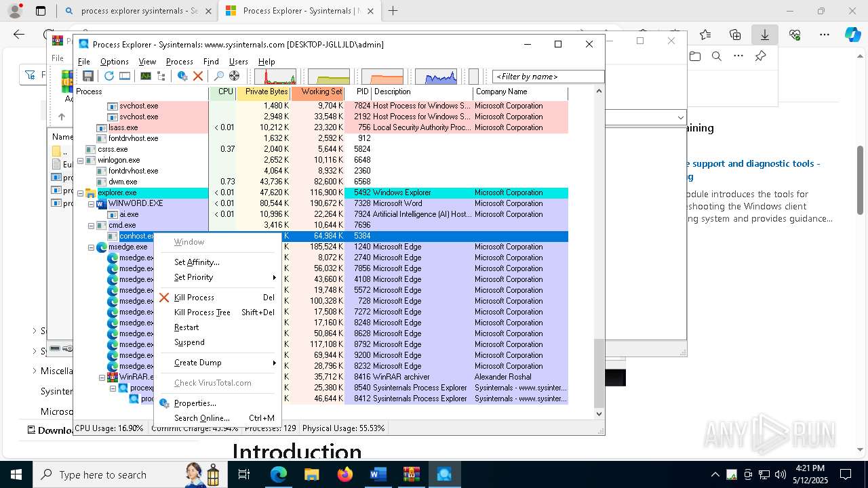Select the dwm.exe process row
The height and width of the screenshot is (488, 868).
point(321,182)
